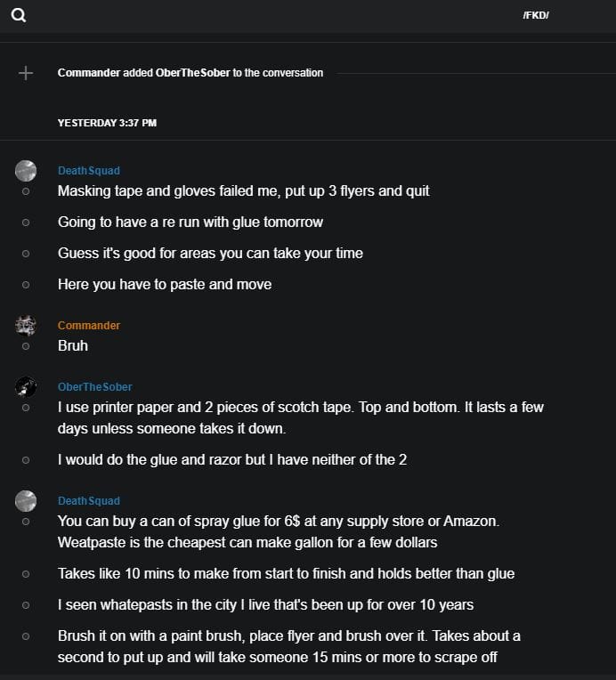Click the "Commander added OberTheSober" notice

pyautogui.click(x=190, y=73)
